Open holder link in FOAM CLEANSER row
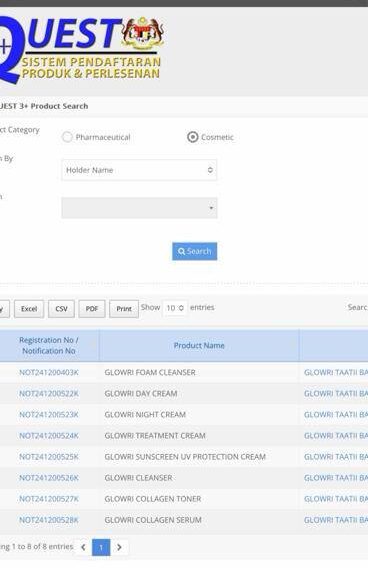Viewport: 368px width, 568px height. [336, 372]
